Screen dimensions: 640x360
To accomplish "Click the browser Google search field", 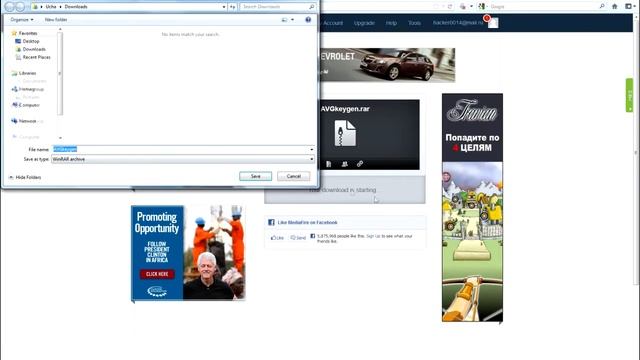I will 543,7.
